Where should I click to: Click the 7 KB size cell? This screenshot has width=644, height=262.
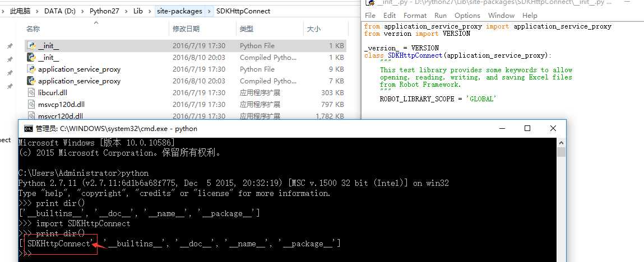(336, 81)
